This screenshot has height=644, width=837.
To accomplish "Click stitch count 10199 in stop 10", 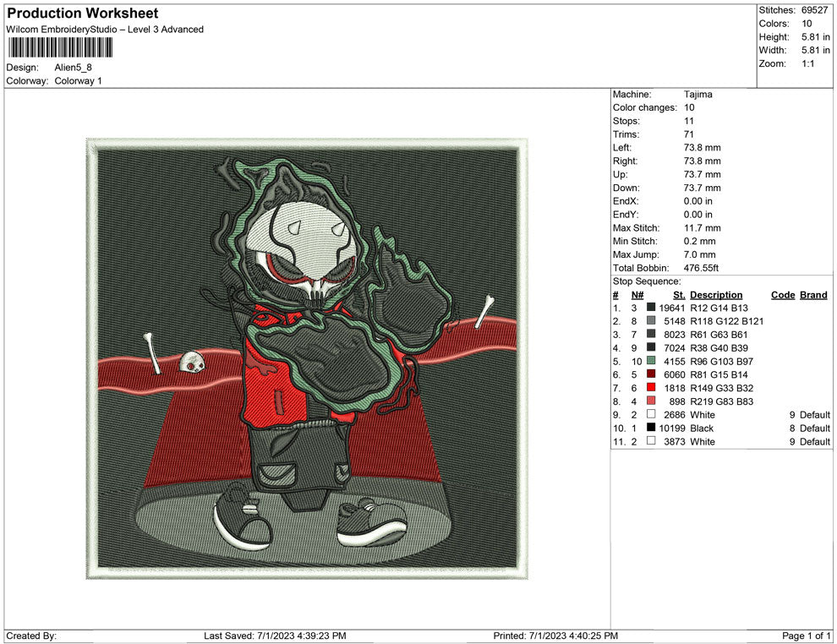I will (671, 428).
